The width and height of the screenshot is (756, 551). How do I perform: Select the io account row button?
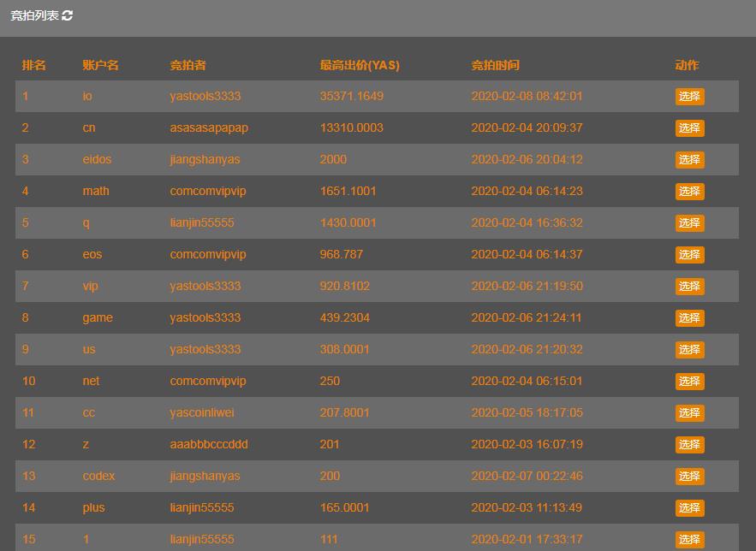(689, 97)
